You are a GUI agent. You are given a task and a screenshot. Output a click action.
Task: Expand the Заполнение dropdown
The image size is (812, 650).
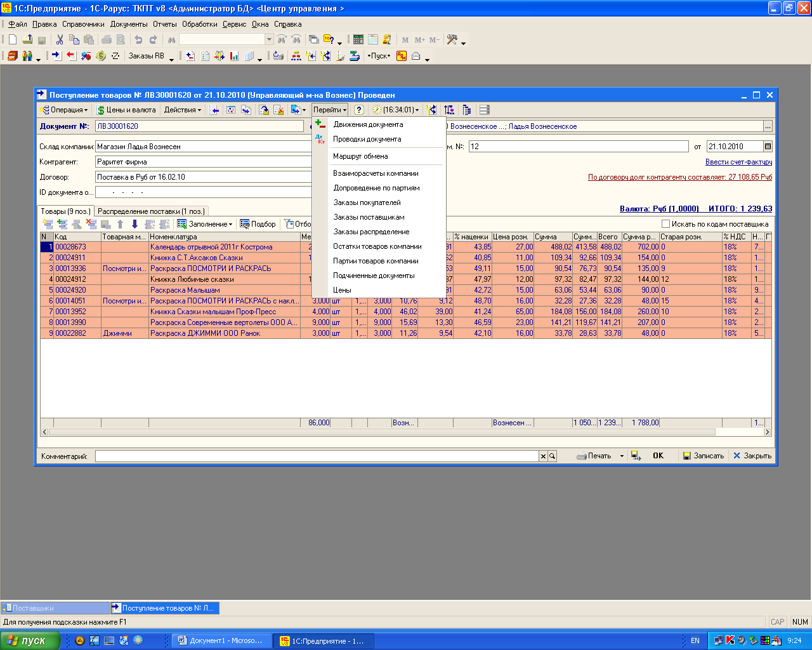click(205, 224)
